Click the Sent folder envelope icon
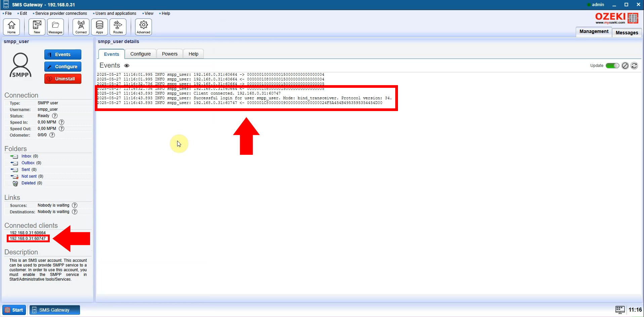The image size is (644, 317). 14,170
